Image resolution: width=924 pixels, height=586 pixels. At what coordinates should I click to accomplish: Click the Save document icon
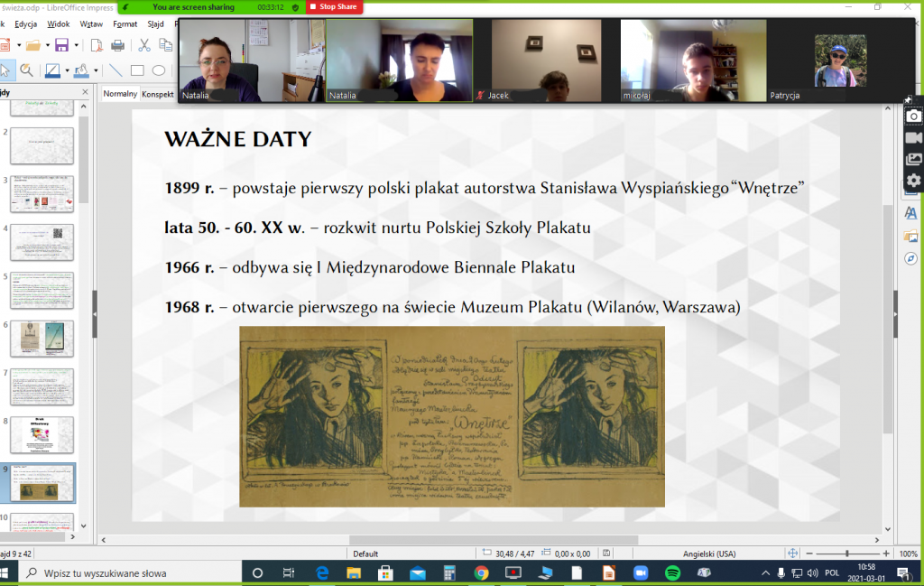pos(61,45)
